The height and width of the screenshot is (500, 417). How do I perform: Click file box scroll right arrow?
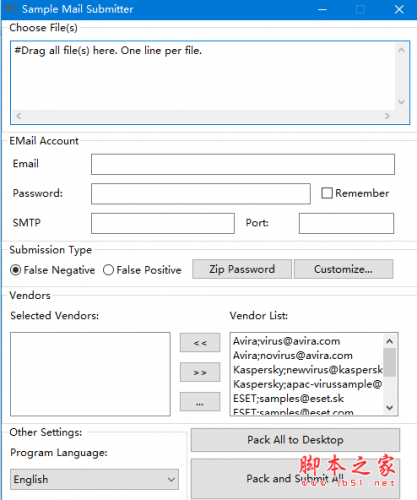pos(387,116)
